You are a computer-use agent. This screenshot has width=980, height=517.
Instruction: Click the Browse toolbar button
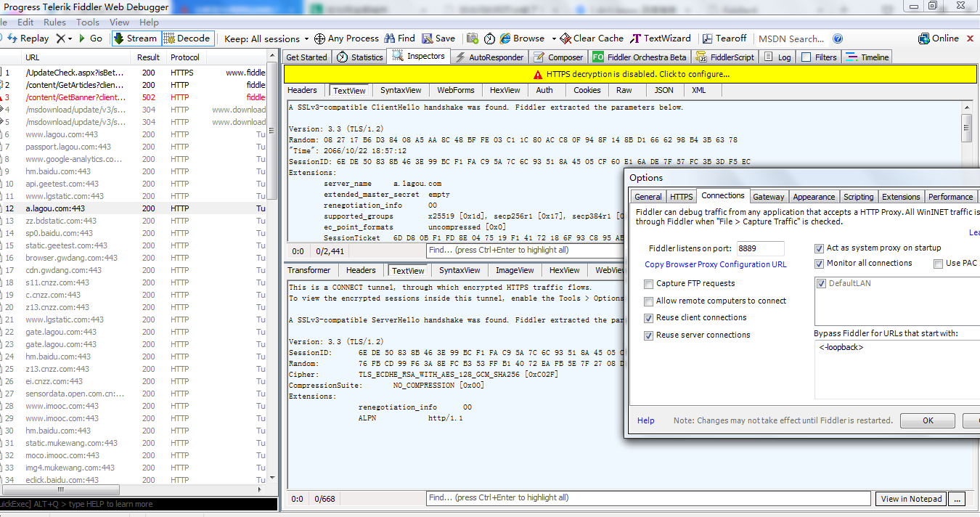point(523,38)
